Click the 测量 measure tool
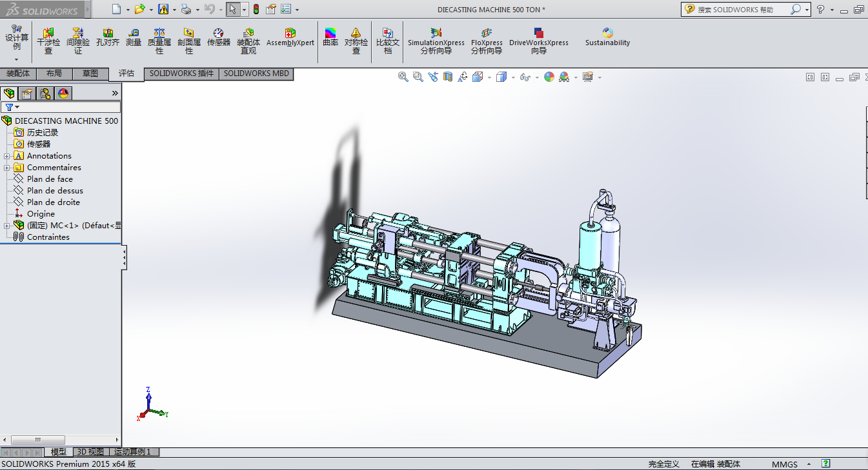 [134, 37]
